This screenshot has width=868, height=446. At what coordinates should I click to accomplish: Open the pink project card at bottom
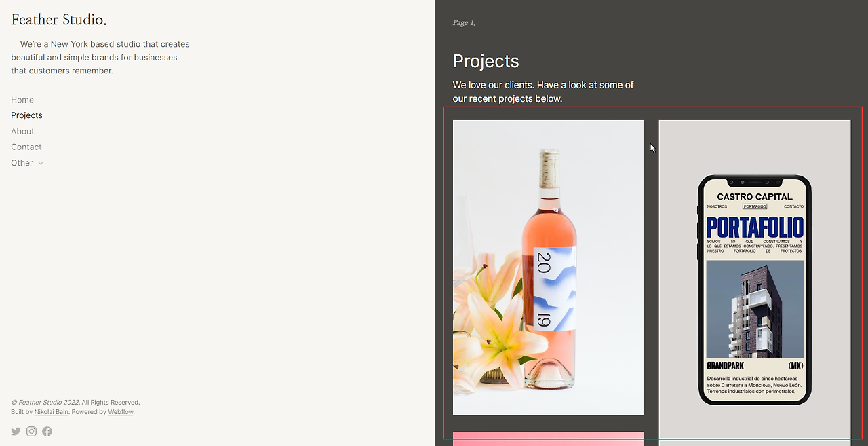point(549,439)
